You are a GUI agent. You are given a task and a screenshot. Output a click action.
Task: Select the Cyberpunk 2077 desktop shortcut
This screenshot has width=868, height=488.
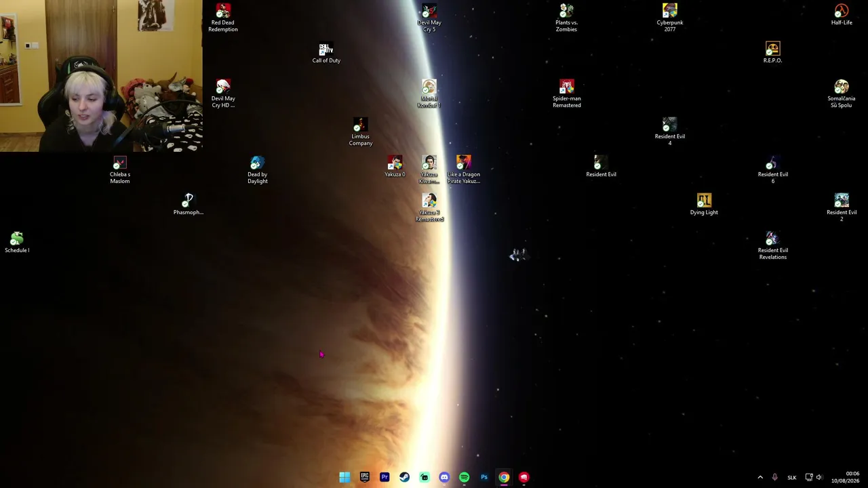pyautogui.click(x=670, y=18)
